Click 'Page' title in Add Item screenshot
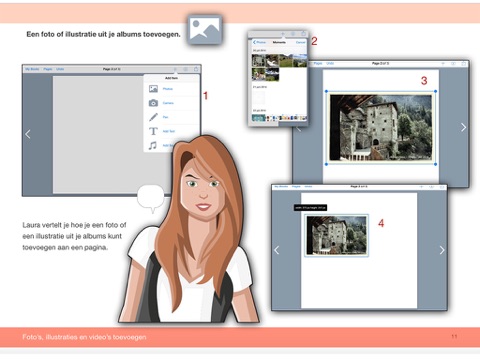Image resolution: width=480 pixels, height=360 pixels. tap(112, 69)
